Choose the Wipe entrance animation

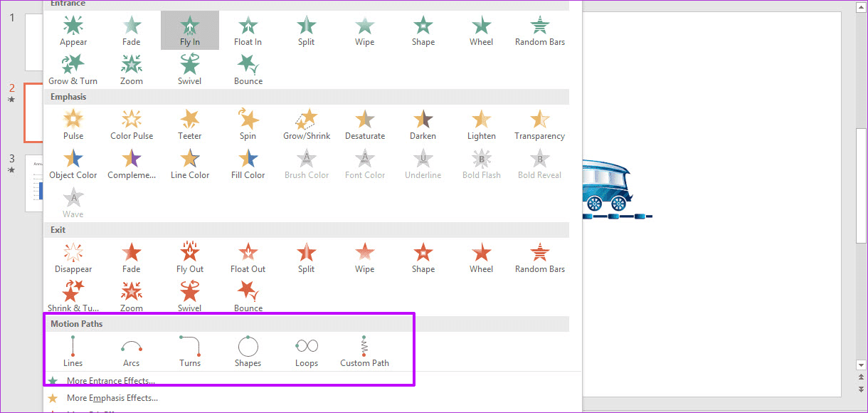tap(365, 31)
